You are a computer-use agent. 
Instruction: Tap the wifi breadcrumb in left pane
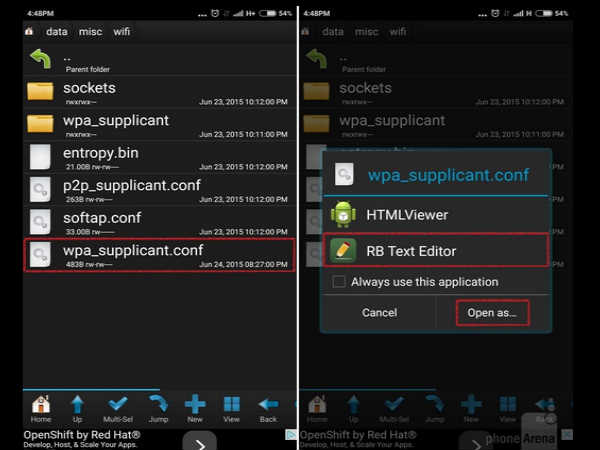[121, 31]
